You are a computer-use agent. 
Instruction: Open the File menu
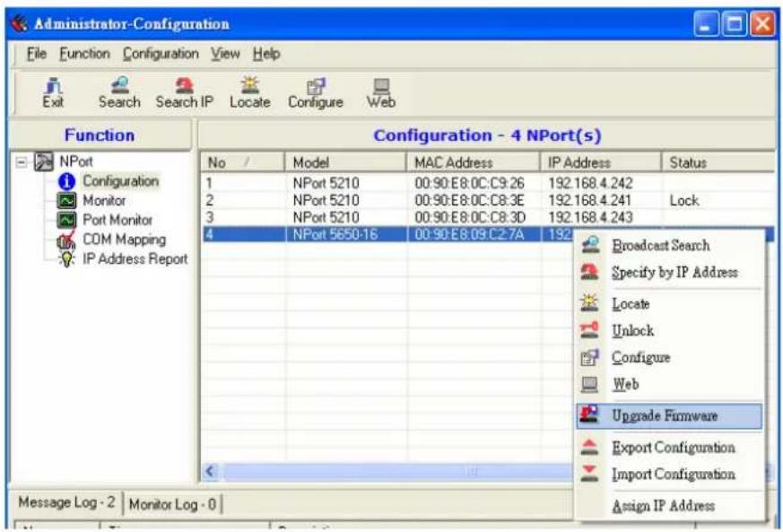[37, 54]
